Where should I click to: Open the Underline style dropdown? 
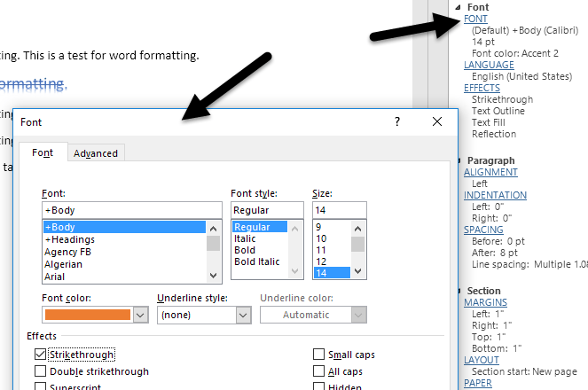coord(243,315)
